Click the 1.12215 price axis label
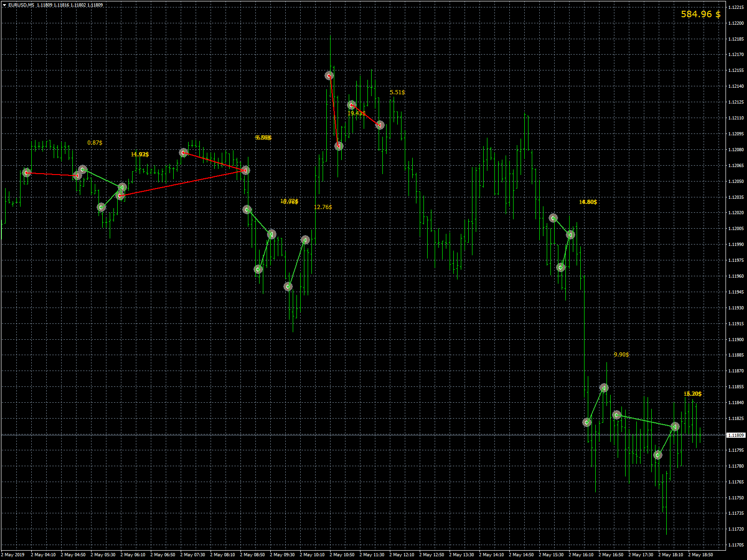 pyautogui.click(x=736, y=7)
